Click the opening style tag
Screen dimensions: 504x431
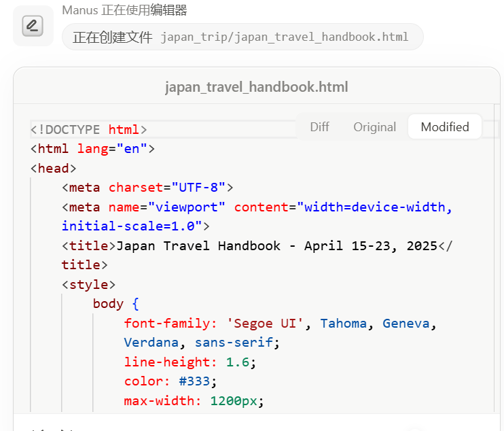88,284
